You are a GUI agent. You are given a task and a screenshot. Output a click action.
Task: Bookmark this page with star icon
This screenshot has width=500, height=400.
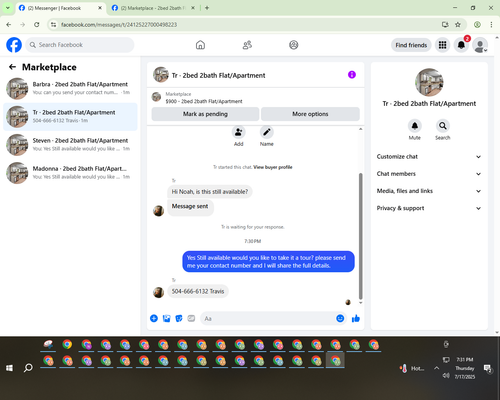[x=458, y=25]
